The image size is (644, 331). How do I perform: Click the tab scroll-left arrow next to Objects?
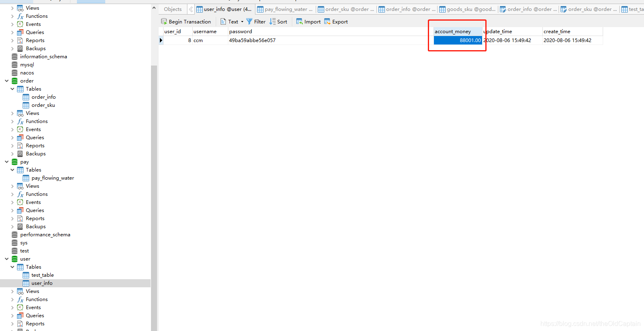pyautogui.click(x=191, y=9)
